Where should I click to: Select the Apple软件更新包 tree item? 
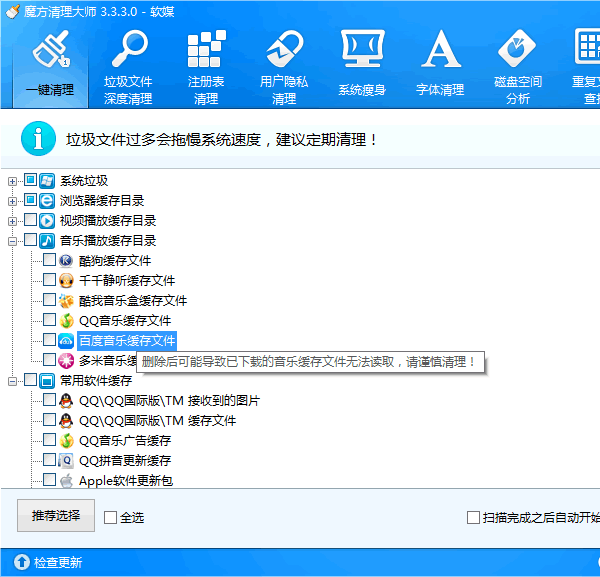125,480
